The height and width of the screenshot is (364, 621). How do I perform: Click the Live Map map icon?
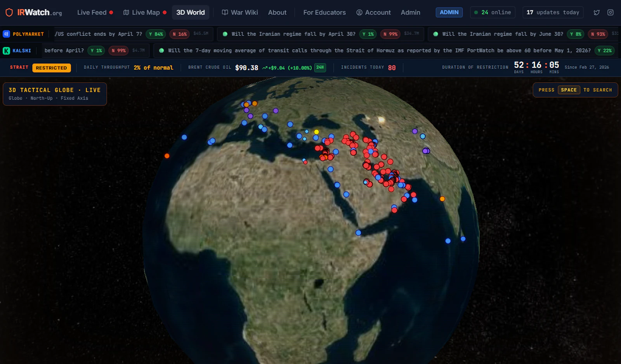[x=126, y=12]
